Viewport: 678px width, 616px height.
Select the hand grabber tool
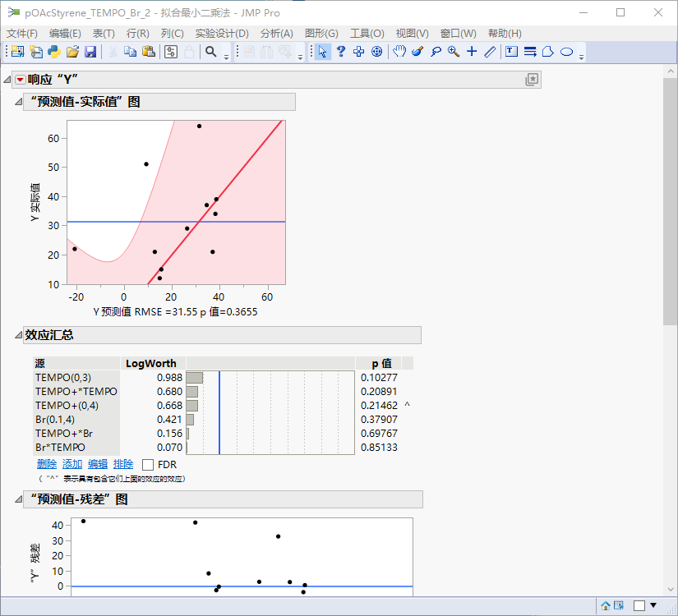coord(399,52)
